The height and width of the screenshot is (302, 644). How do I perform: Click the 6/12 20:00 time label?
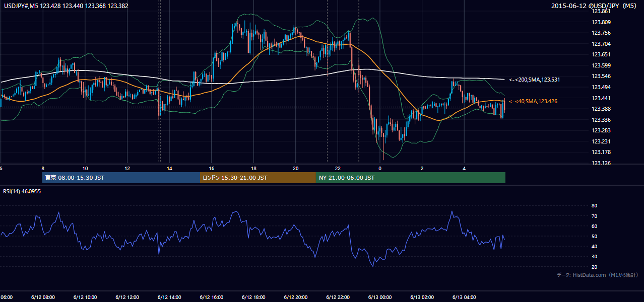click(x=296, y=297)
